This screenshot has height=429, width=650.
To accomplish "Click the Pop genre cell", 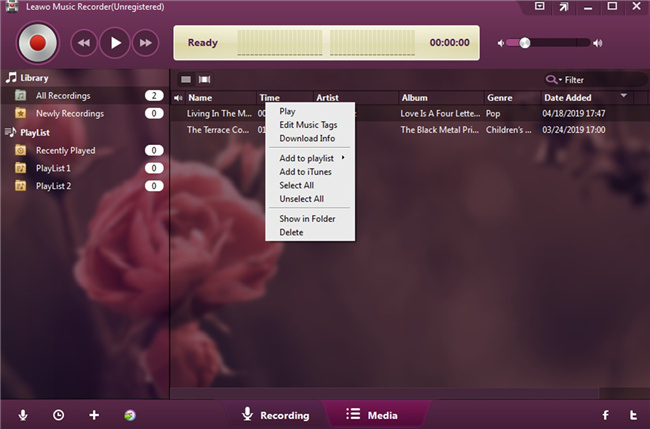I will 493,114.
